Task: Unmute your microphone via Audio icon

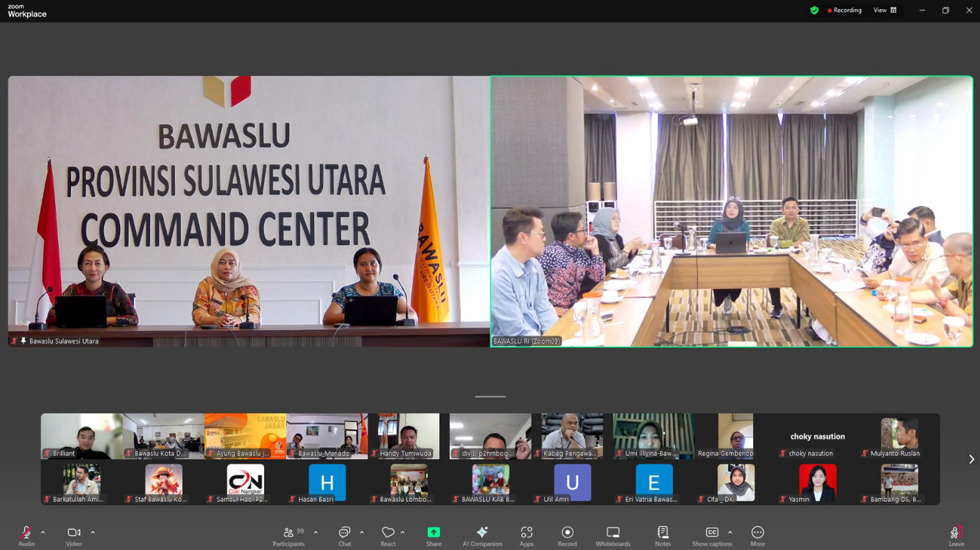Action: (26, 532)
